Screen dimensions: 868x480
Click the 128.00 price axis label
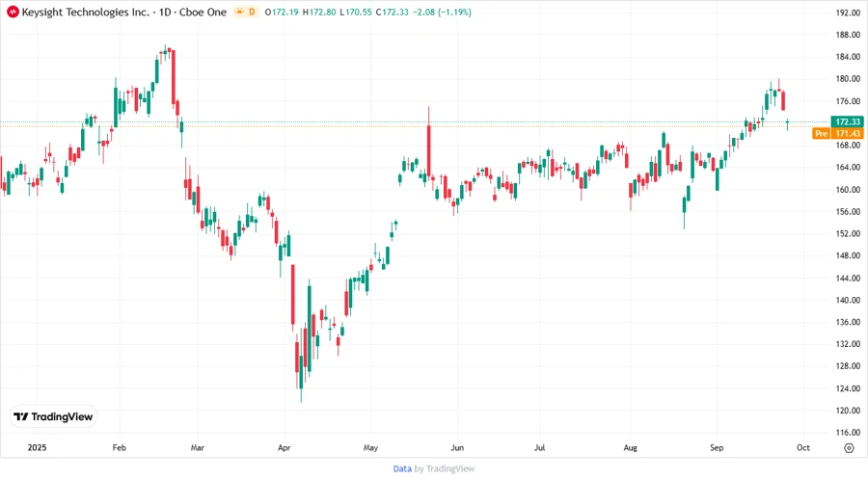click(x=848, y=366)
